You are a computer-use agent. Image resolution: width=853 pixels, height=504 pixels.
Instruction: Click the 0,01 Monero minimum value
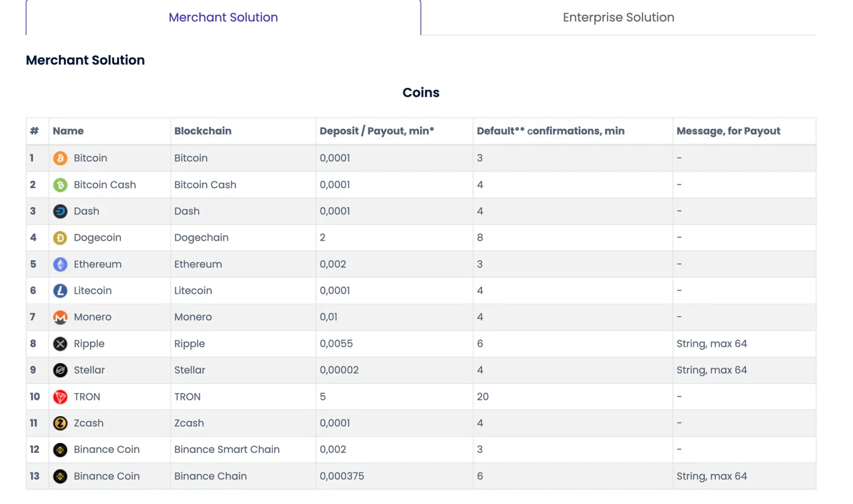tap(329, 317)
